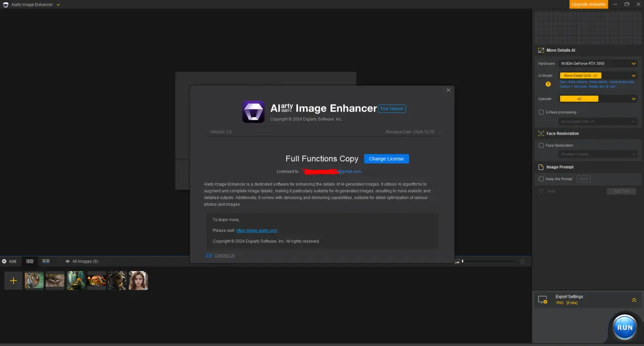Click the Change License button
644x346 pixels.
pyautogui.click(x=386, y=159)
